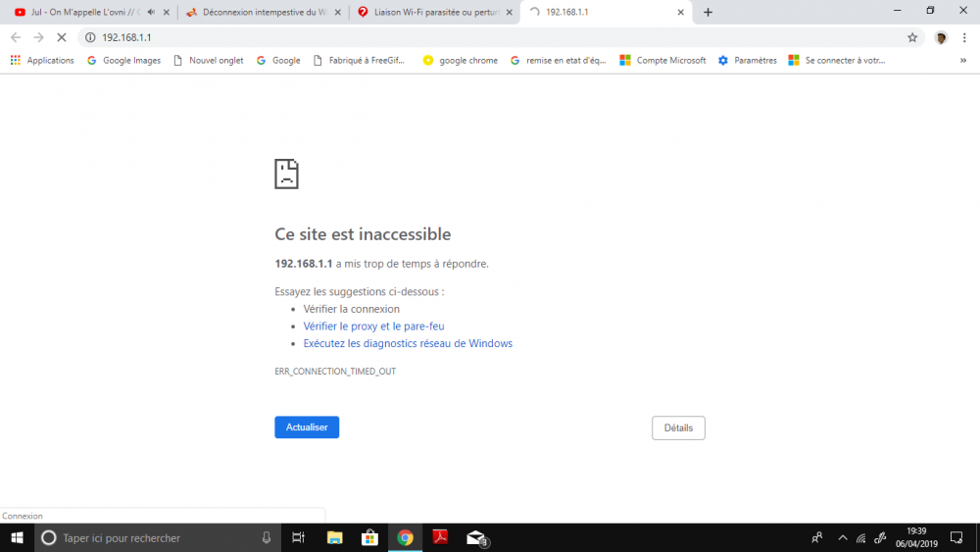Open Task View on taskbar

click(x=298, y=537)
